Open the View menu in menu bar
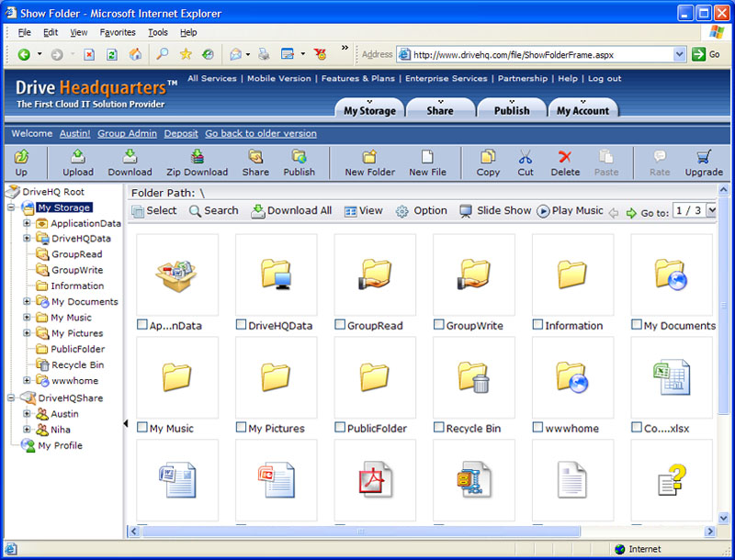The height and width of the screenshot is (560, 735). pyautogui.click(x=79, y=32)
